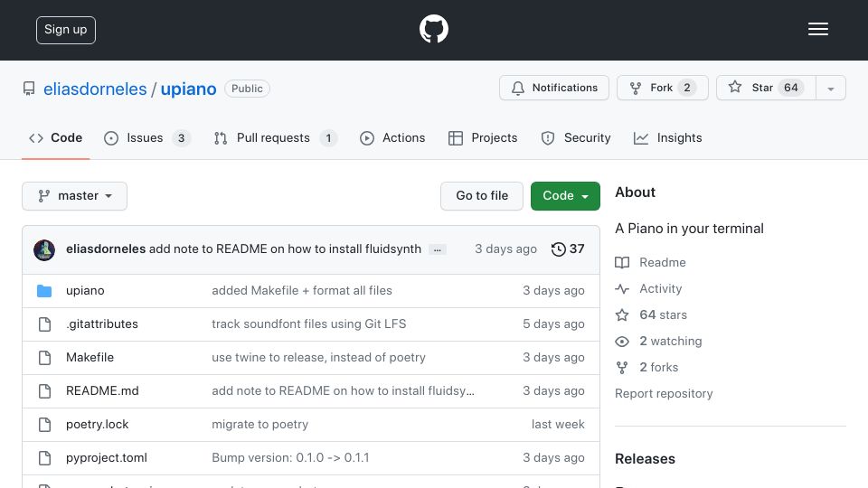This screenshot has width=868, height=488.
Task: Star the upiano repository
Action: (766, 88)
